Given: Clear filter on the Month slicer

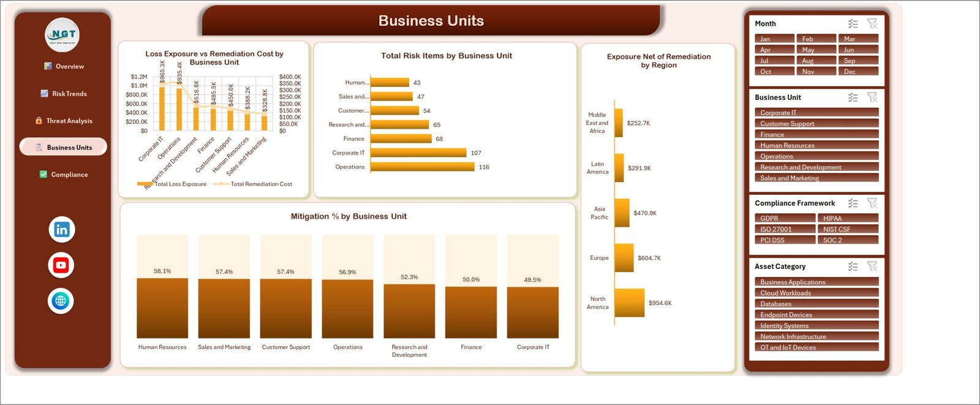Looking at the screenshot, I should coord(872,24).
